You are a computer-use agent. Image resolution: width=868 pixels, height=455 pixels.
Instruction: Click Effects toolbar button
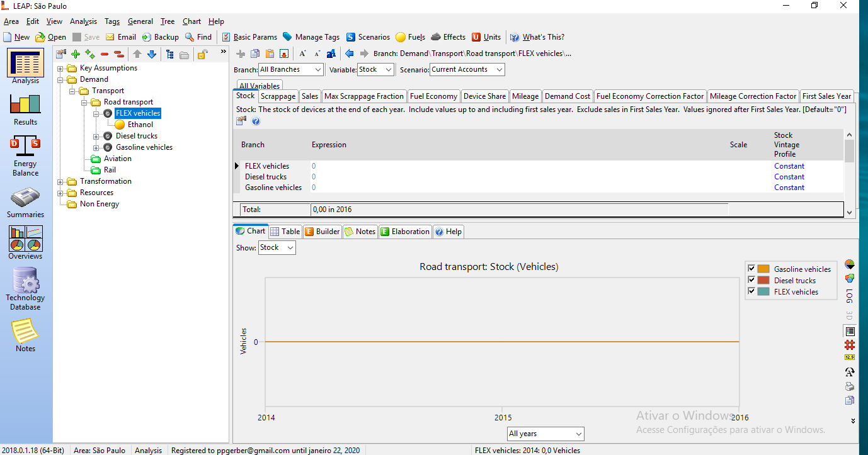pos(448,37)
